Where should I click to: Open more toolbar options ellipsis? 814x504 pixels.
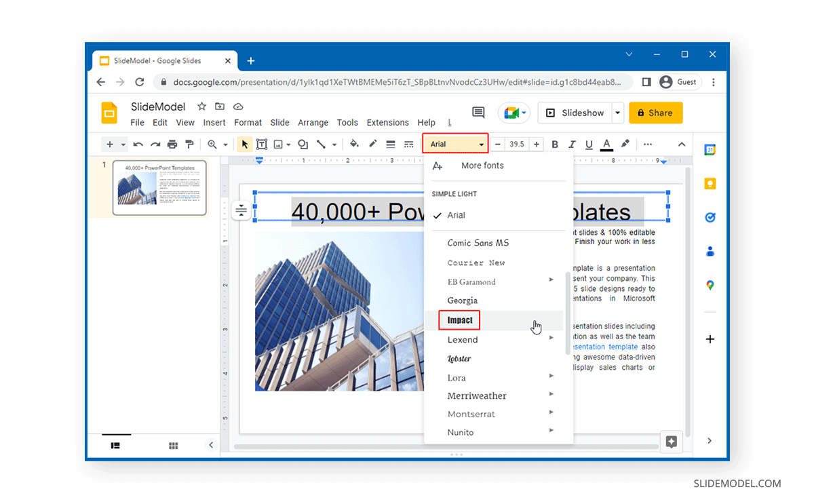[648, 144]
